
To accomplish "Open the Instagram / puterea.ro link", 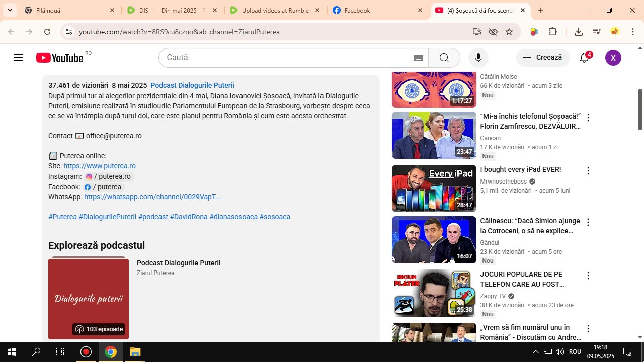I will (109, 176).
